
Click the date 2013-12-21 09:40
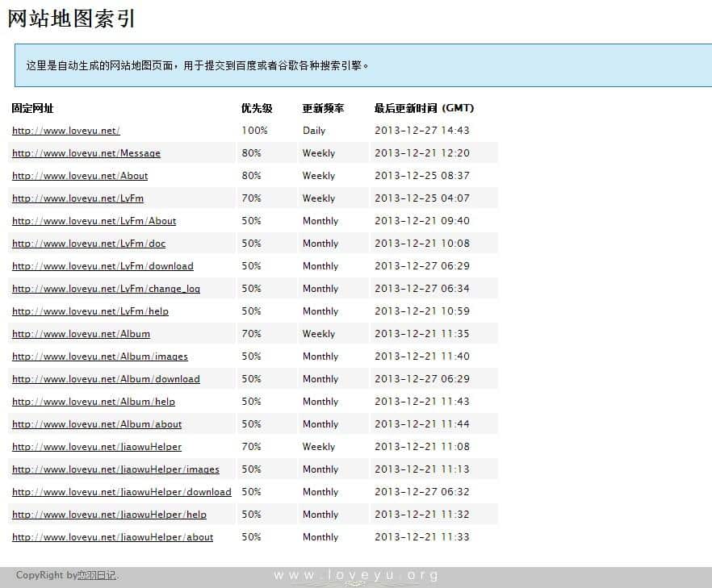tap(422, 221)
